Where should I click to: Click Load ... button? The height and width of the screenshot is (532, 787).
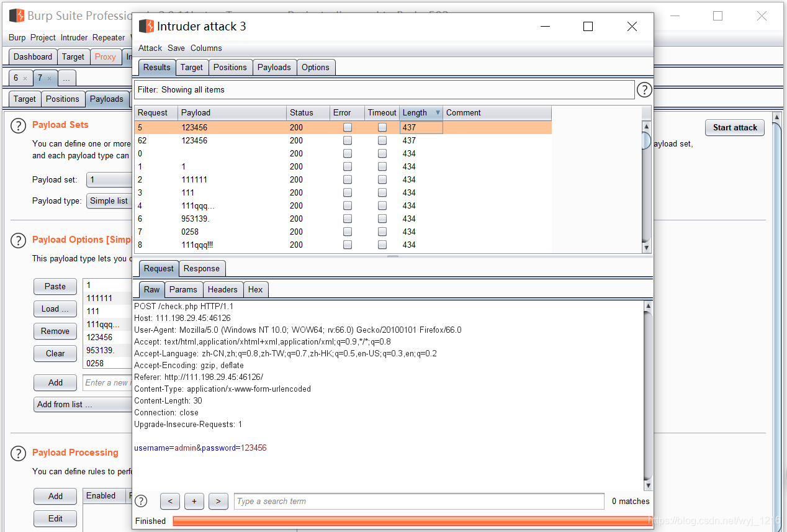55,309
